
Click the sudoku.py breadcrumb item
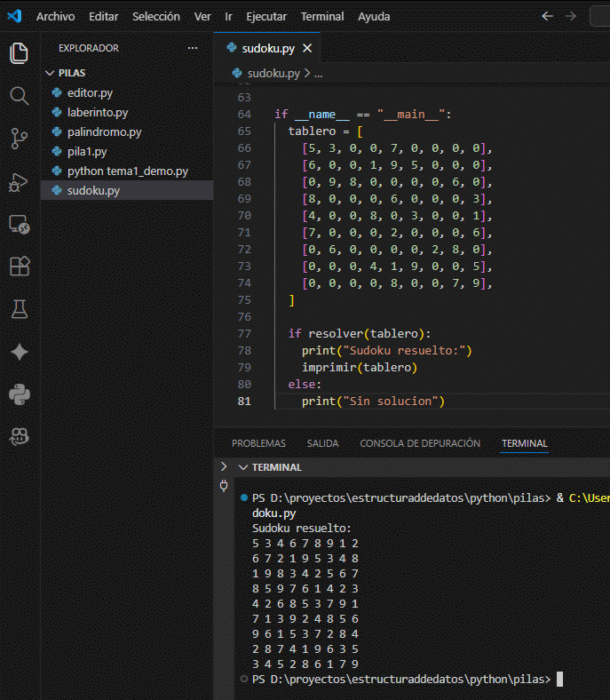point(273,73)
